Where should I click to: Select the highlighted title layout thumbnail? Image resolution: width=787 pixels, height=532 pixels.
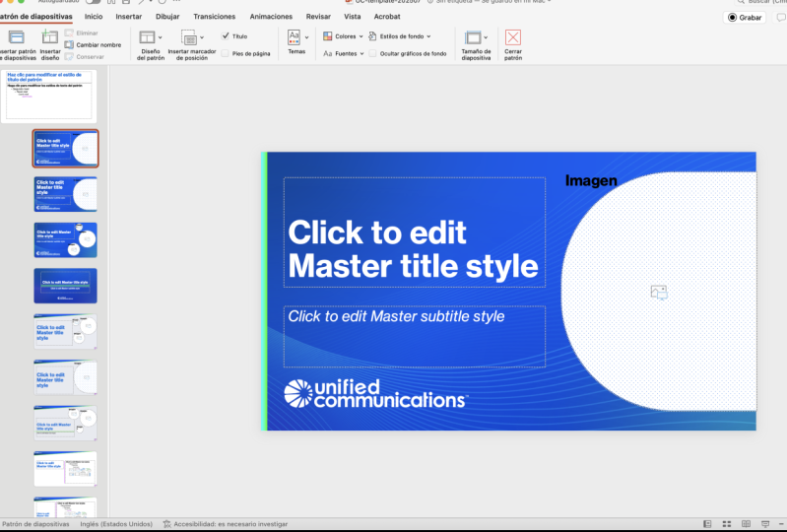[x=65, y=148]
